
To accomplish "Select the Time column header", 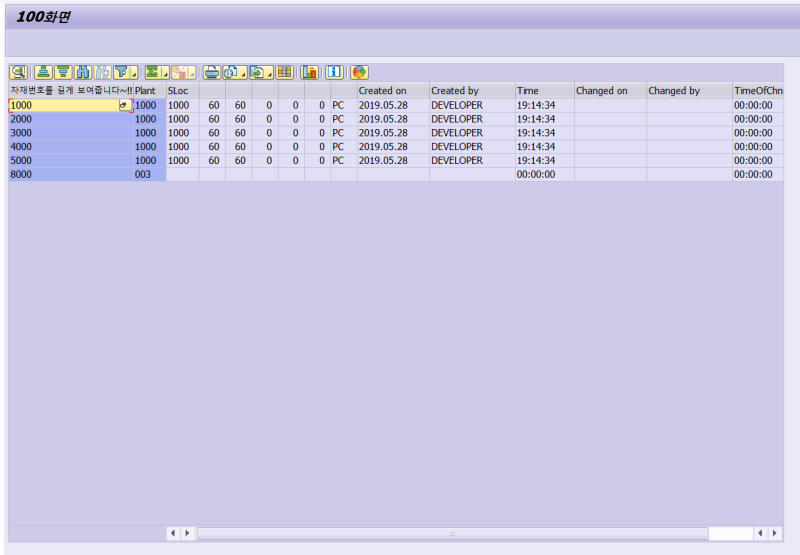I will [x=544, y=90].
